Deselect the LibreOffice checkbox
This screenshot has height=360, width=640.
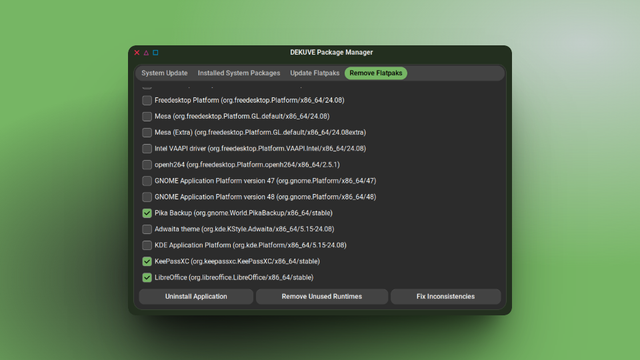[x=147, y=278]
